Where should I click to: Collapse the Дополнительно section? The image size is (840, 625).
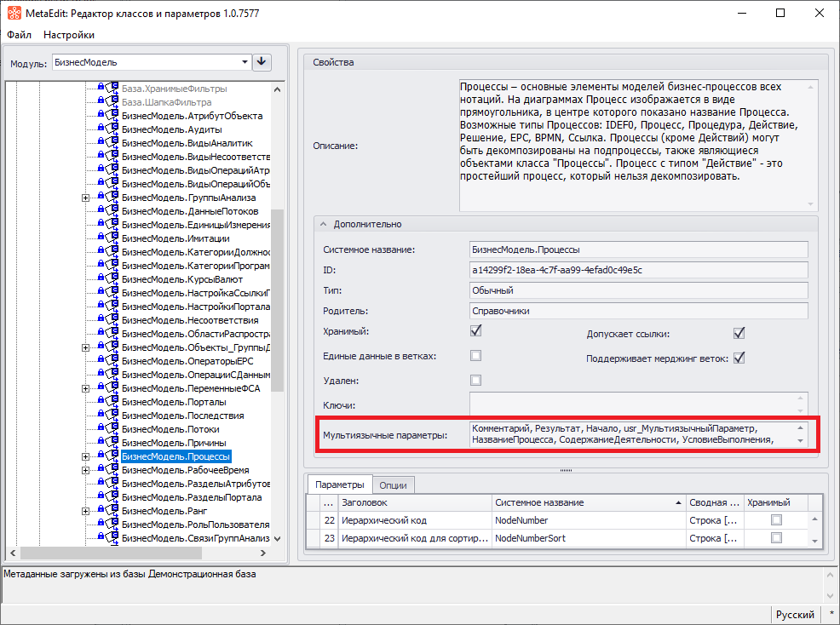pos(324,224)
